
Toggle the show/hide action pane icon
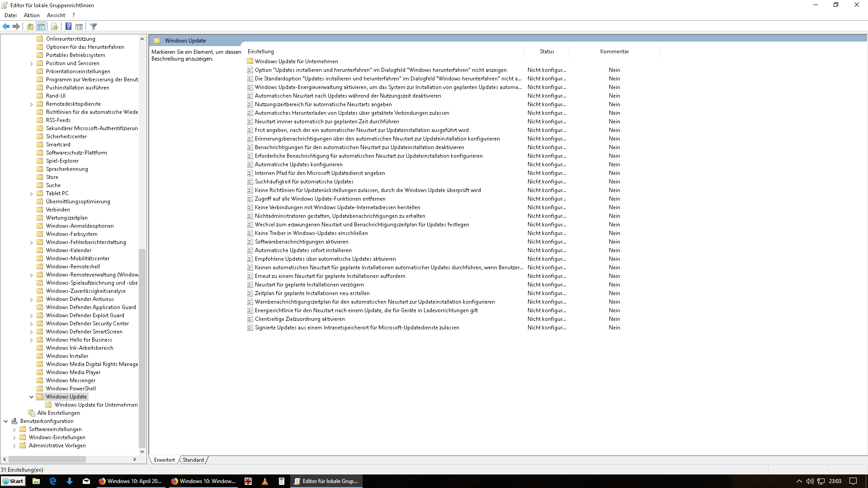pyautogui.click(x=79, y=27)
